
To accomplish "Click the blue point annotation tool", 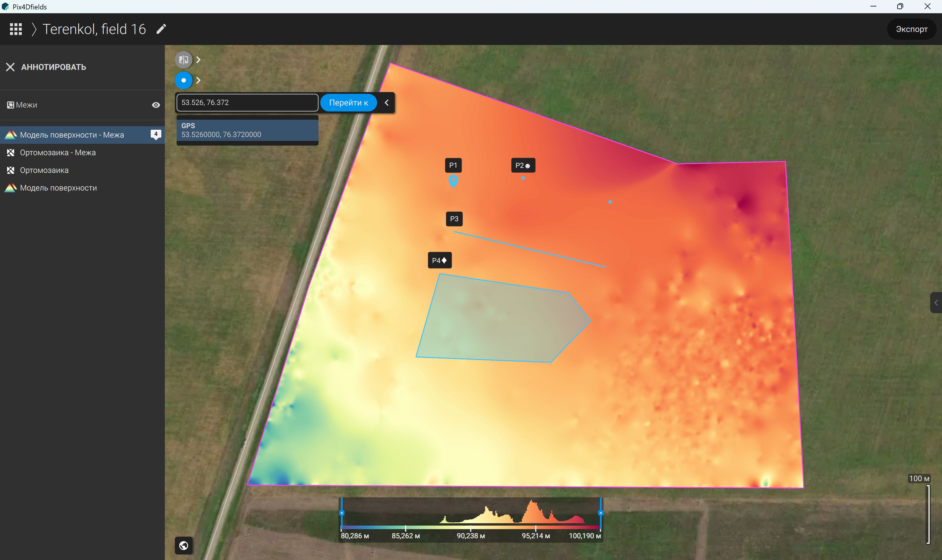I will tap(184, 80).
